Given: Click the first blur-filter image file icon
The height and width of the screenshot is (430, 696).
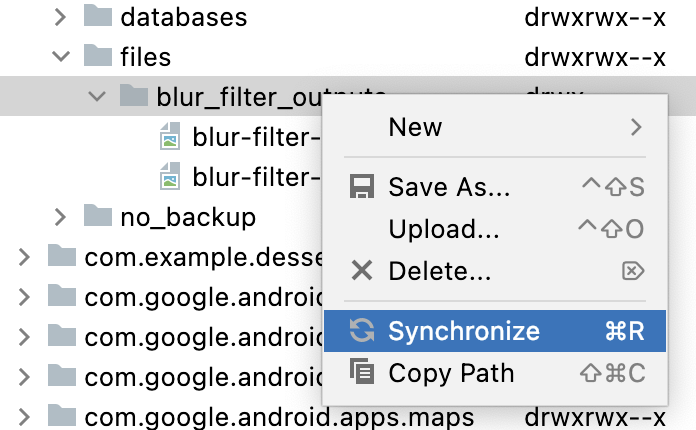Looking at the screenshot, I should [x=172, y=137].
